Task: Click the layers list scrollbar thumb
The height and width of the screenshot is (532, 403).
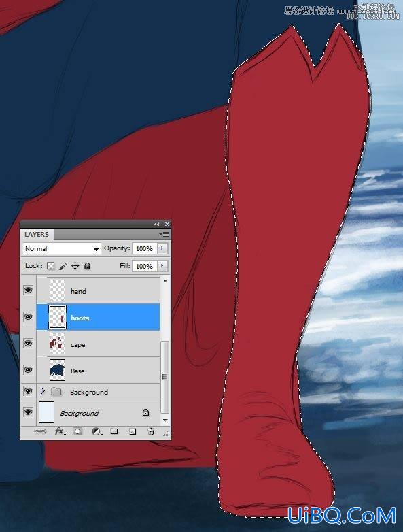Action: [165, 377]
